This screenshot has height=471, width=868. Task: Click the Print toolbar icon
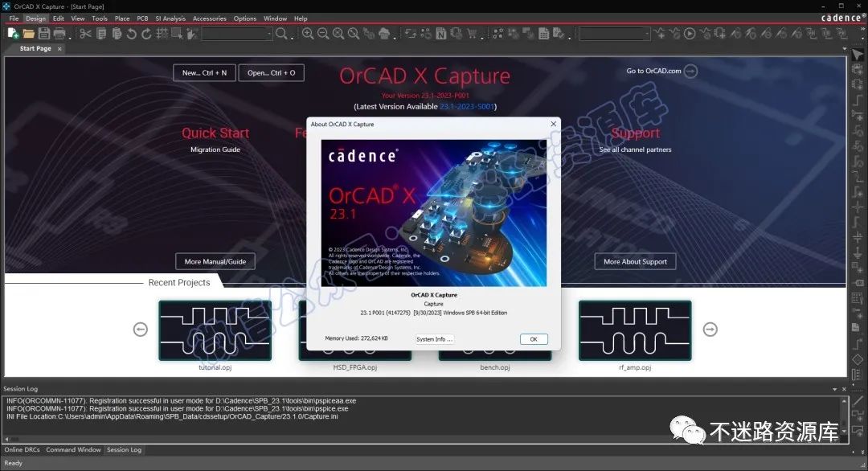tap(59, 34)
